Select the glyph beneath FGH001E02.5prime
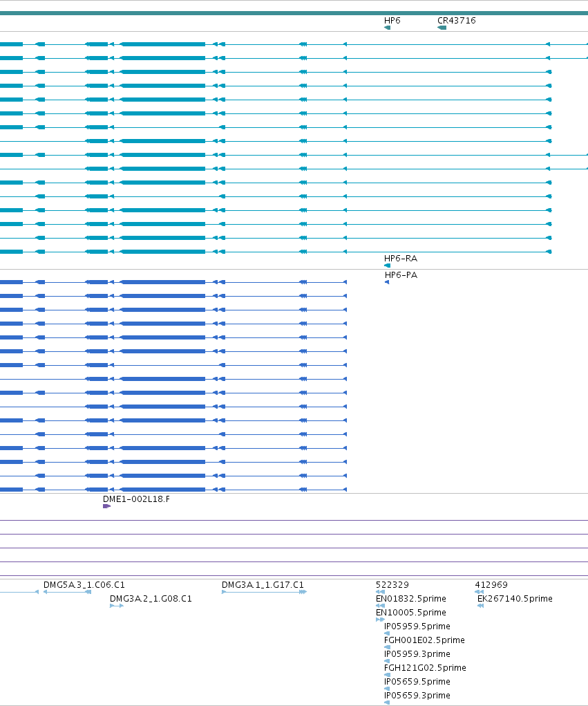The width and height of the screenshot is (588, 706). [x=387, y=647]
